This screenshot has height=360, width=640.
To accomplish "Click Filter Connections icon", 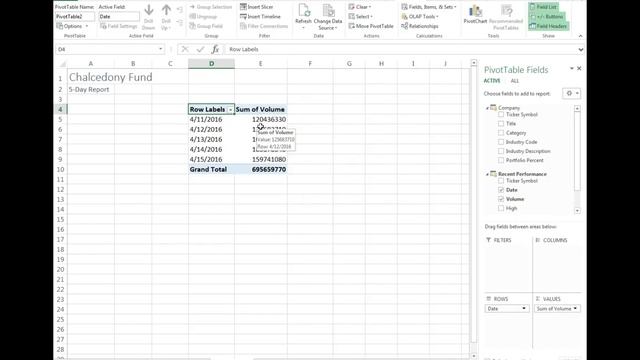I will pos(243,26).
